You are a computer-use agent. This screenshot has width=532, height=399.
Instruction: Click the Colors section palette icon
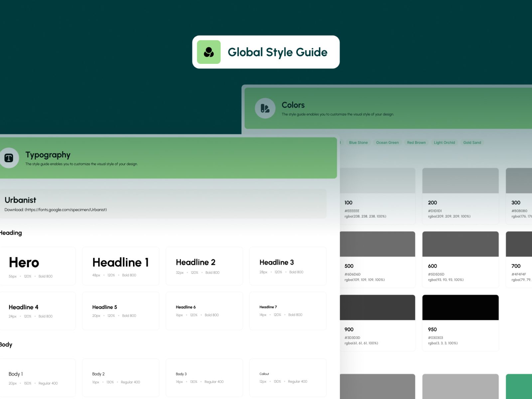[265, 108]
